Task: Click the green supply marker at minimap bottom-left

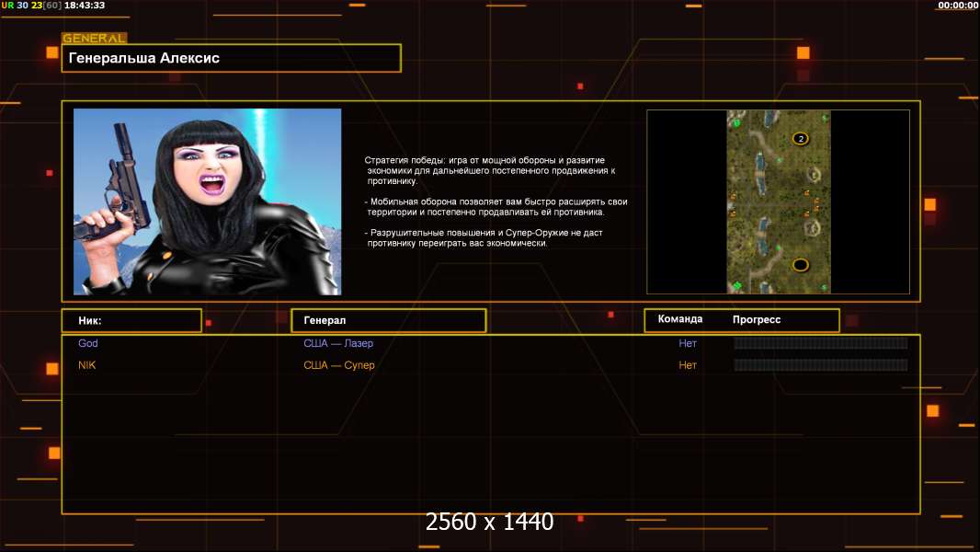Action: (x=736, y=284)
